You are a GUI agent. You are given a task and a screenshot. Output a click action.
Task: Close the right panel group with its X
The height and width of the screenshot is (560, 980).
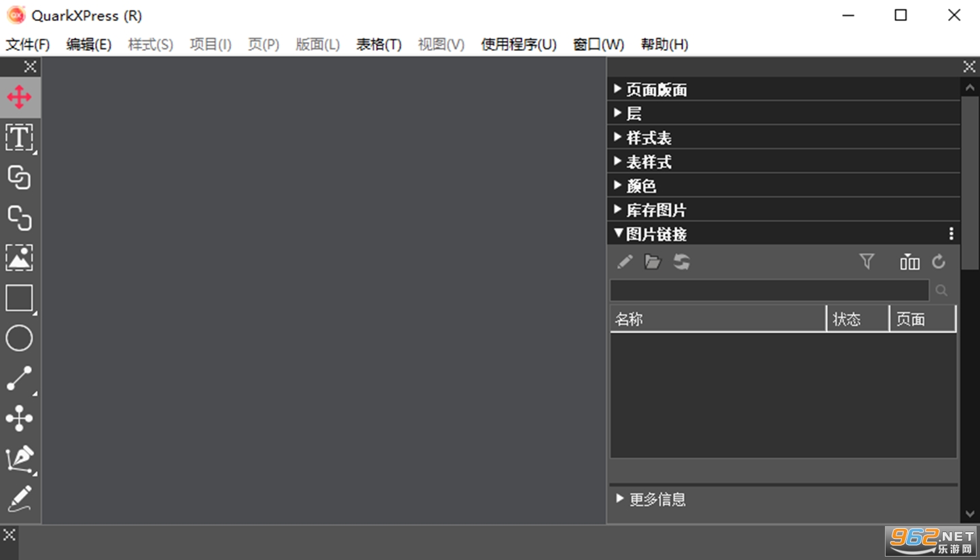(969, 67)
